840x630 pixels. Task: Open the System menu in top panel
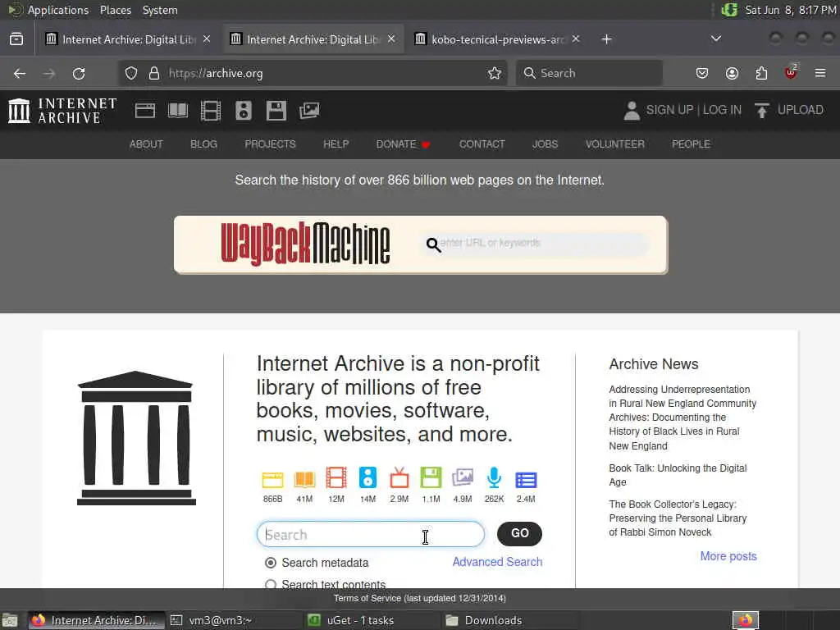pos(160,10)
